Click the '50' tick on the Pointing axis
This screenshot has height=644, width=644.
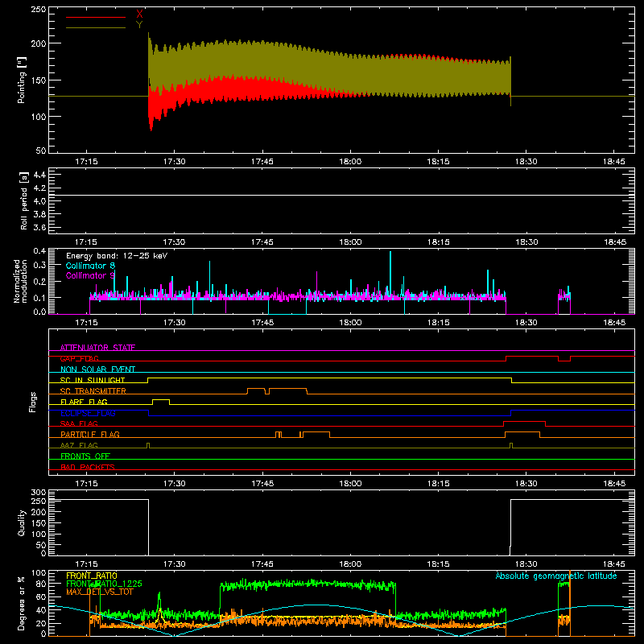point(41,151)
